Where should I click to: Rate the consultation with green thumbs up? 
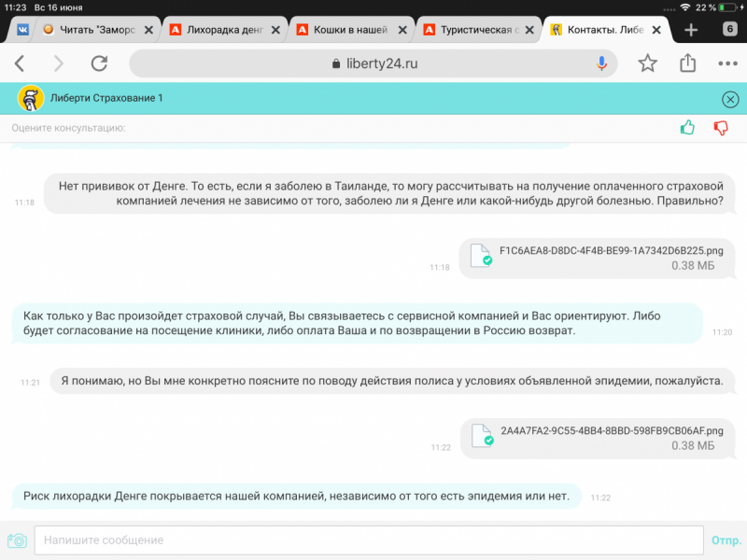click(688, 128)
